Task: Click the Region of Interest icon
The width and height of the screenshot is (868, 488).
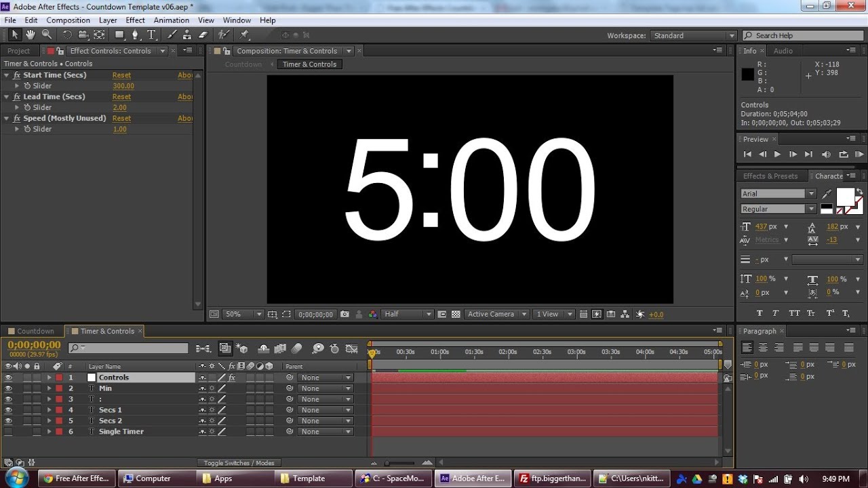Action: 442,314
